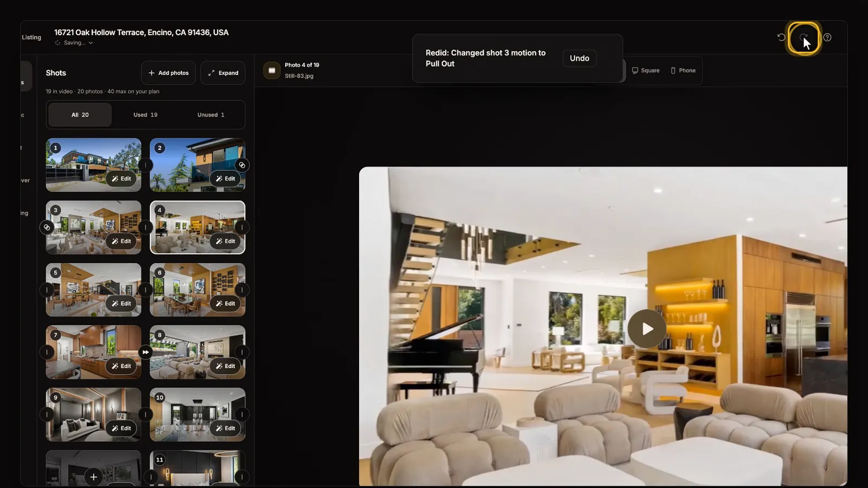Screen dimensions: 868x488
Task: Click the transition icon on shot 8's right edge
Action: click(x=242, y=352)
